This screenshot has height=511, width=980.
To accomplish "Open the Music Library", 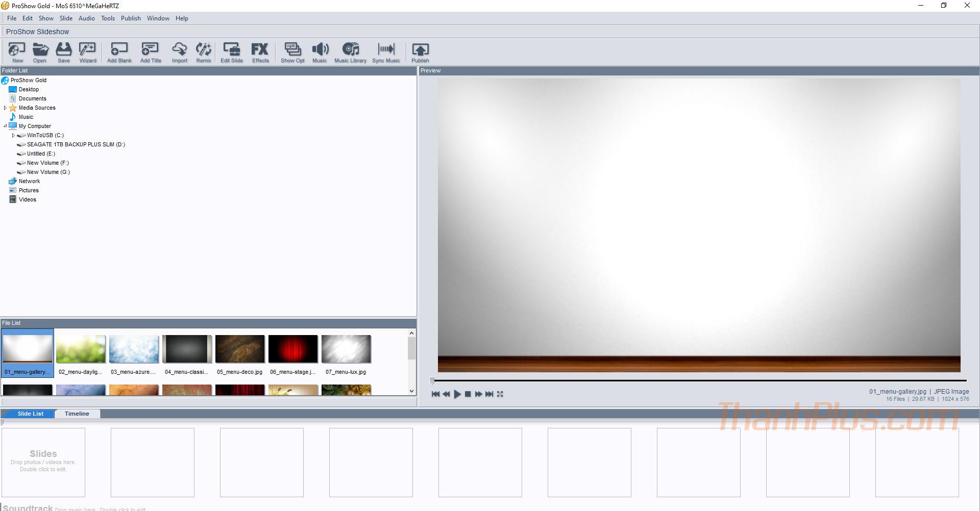I will [x=350, y=53].
